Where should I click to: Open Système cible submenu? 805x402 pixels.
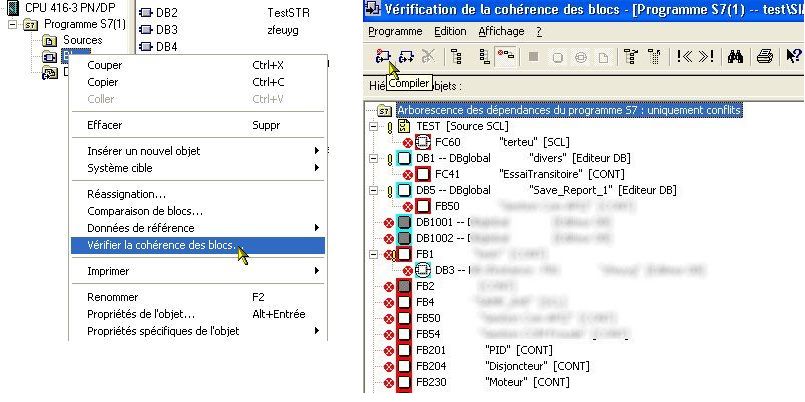point(198,168)
